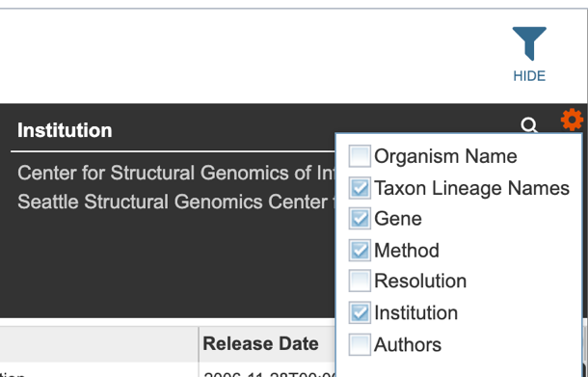Open the orange gear settings icon
This screenshot has width=588, height=377.
coord(572,120)
